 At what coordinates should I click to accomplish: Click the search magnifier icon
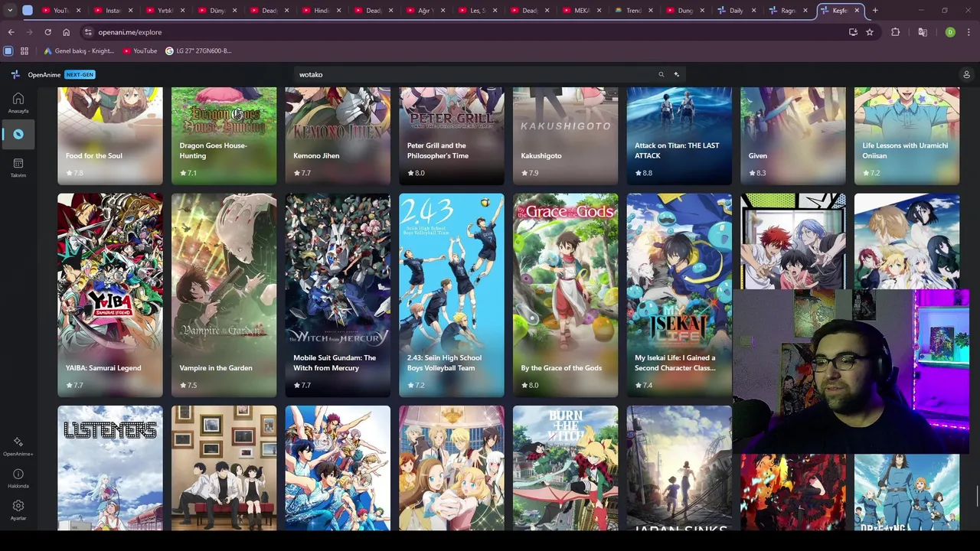pyautogui.click(x=661, y=74)
